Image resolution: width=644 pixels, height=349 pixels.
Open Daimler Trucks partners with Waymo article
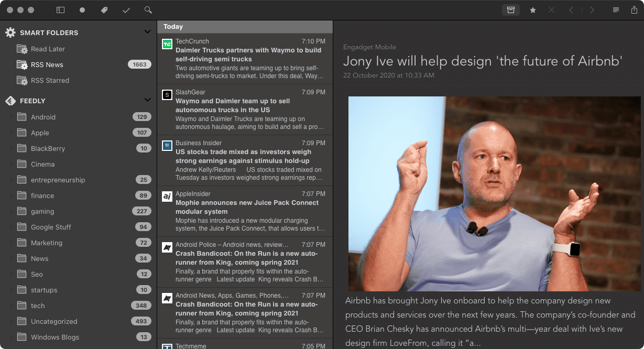pos(245,59)
